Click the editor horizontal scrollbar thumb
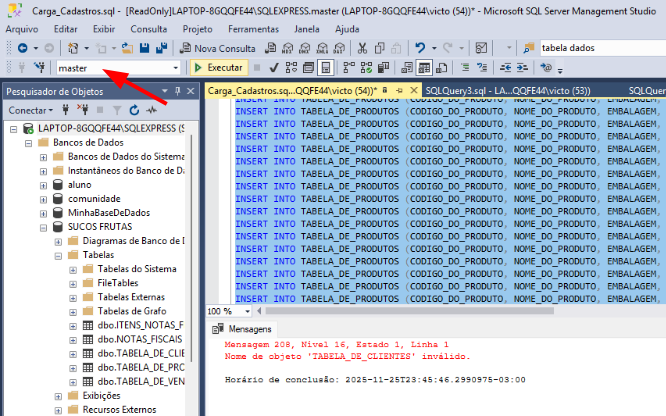666x416 pixels. 409,311
